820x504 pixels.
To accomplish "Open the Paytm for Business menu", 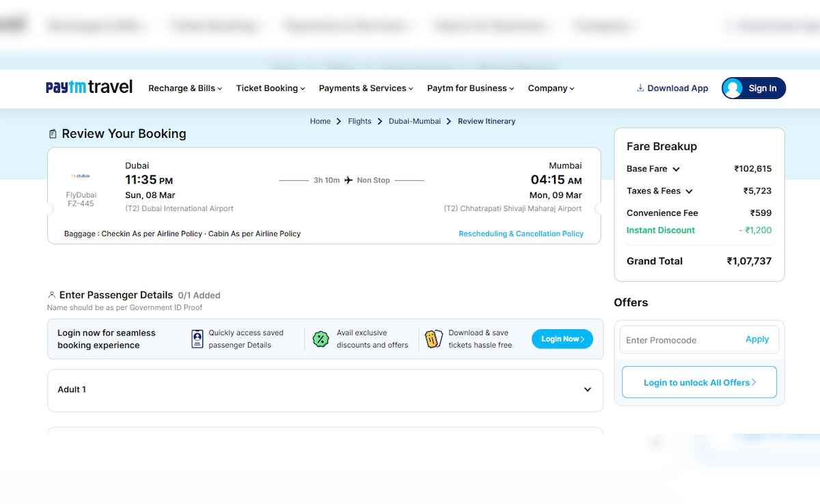I will (470, 88).
